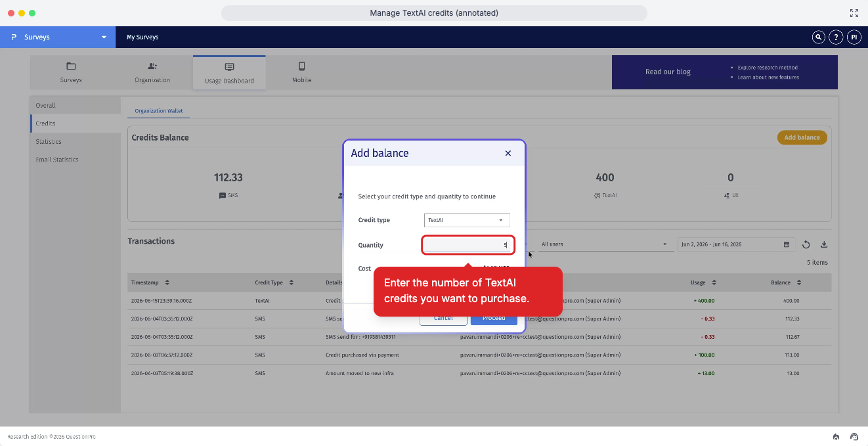Click 'SMS send for : +919381439311' cell
The height and width of the screenshot is (446, 868).
tap(360, 337)
